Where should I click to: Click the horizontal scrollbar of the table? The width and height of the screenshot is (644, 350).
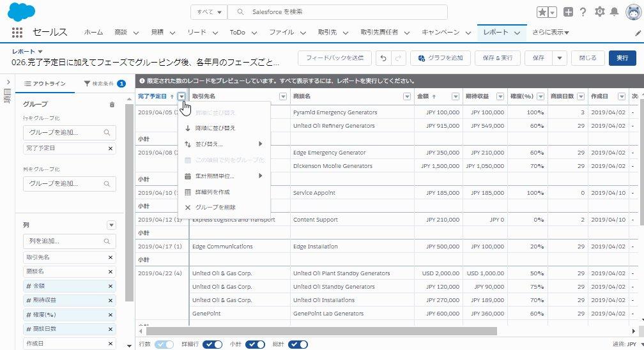[321, 331]
